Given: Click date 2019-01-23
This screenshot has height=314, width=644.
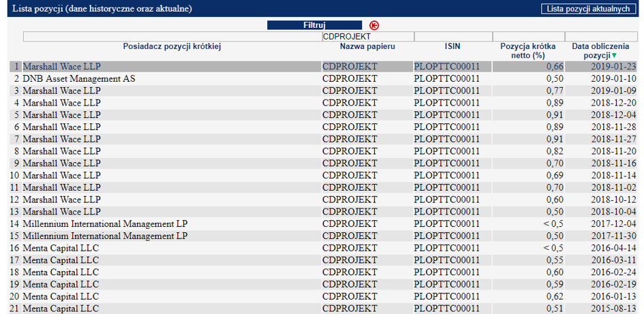Looking at the screenshot, I should (613, 67).
